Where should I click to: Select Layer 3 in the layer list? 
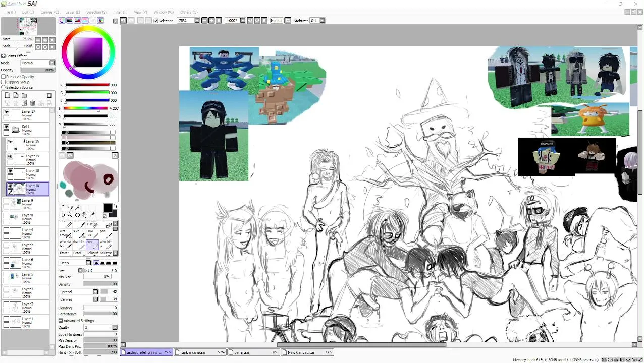(x=27, y=292)
